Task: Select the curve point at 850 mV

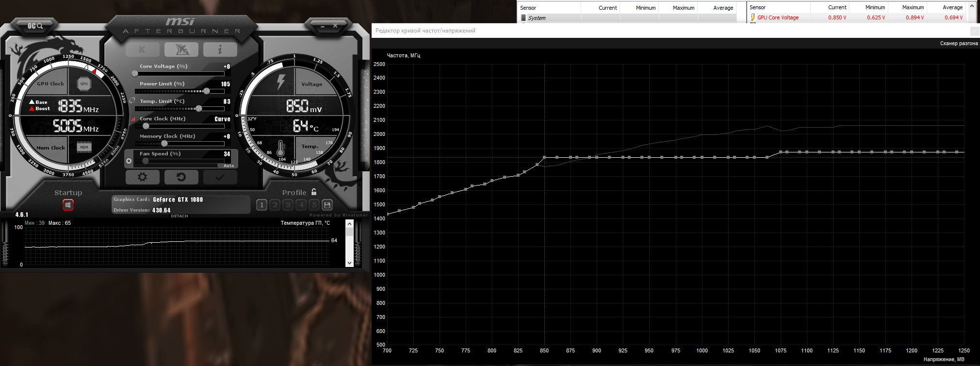Action: pyautogui.click(x=544, y=157)
